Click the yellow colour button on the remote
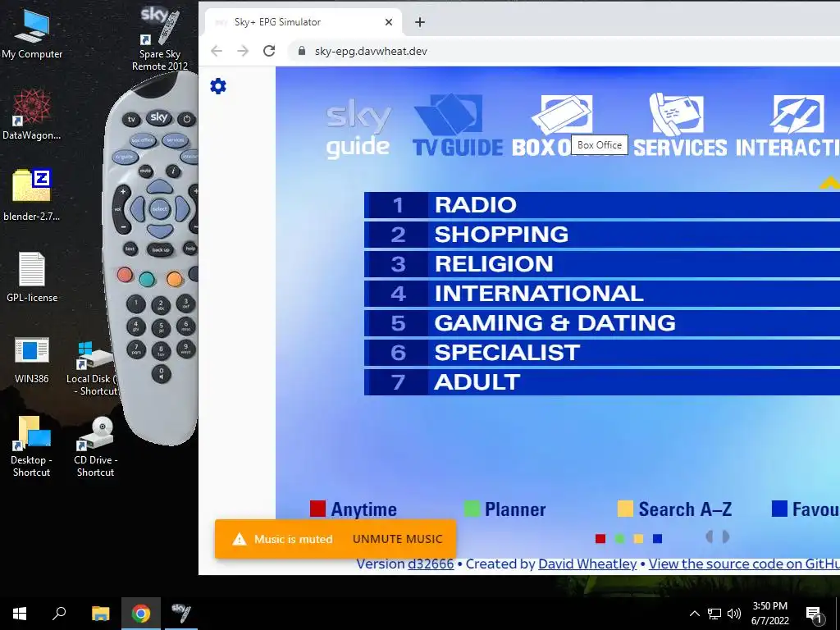The height and width of the screenshot is (630, 840). 174,279
